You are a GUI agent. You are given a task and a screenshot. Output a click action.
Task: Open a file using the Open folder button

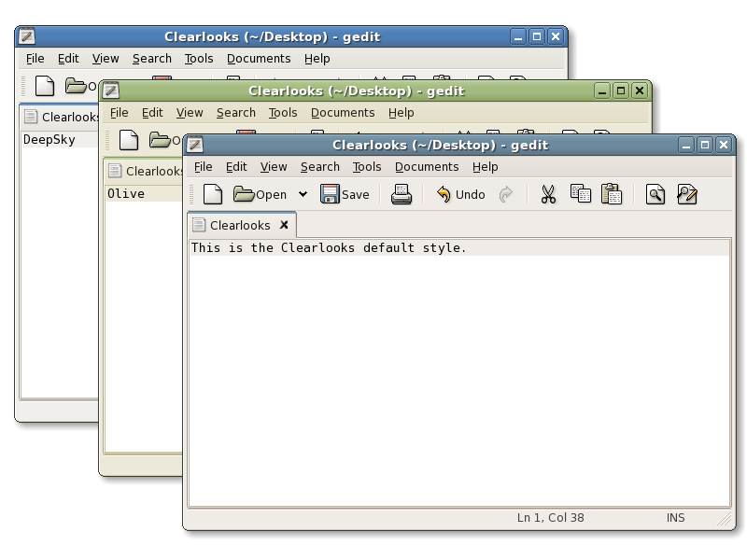[x=261, y=194]
